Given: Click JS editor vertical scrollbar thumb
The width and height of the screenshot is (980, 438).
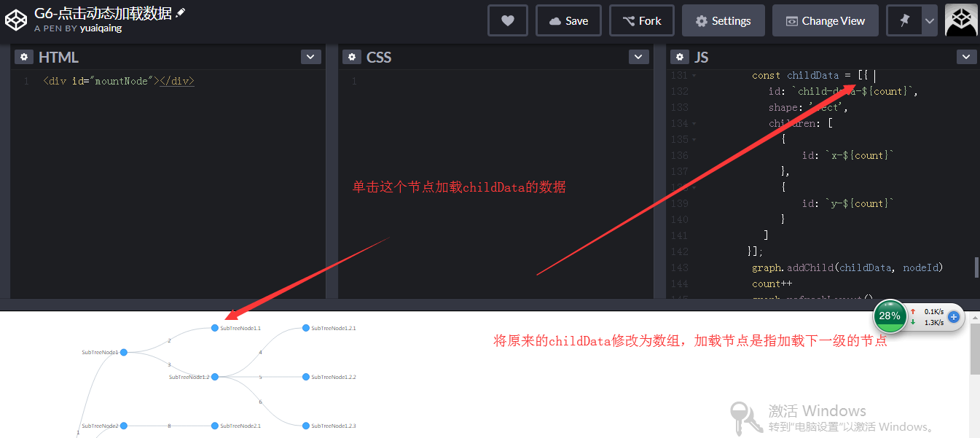Looking at the screenshot, I should [976, 267].
